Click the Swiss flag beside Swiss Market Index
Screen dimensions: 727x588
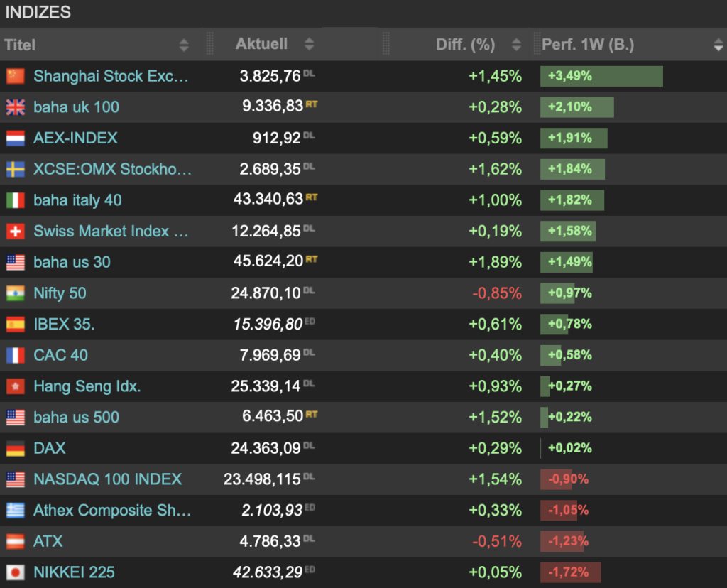coord(16,231)
